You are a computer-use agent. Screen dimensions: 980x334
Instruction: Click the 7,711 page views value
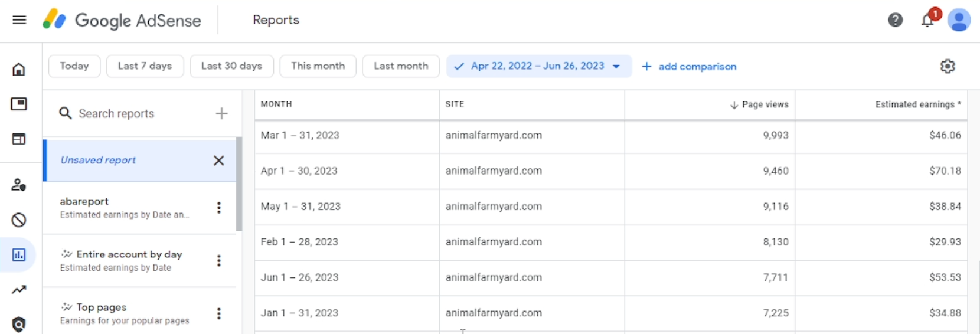pos(776,277)
